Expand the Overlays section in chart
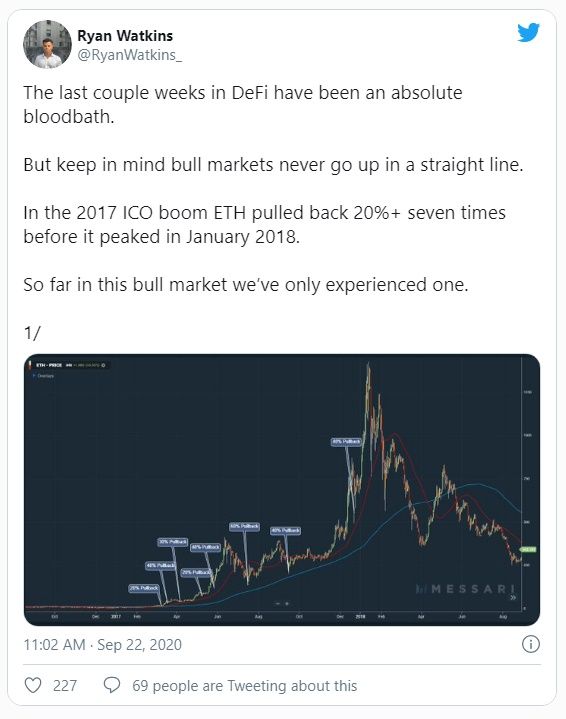The height and width of the screenshot is (719, 566). click(44, 376)
